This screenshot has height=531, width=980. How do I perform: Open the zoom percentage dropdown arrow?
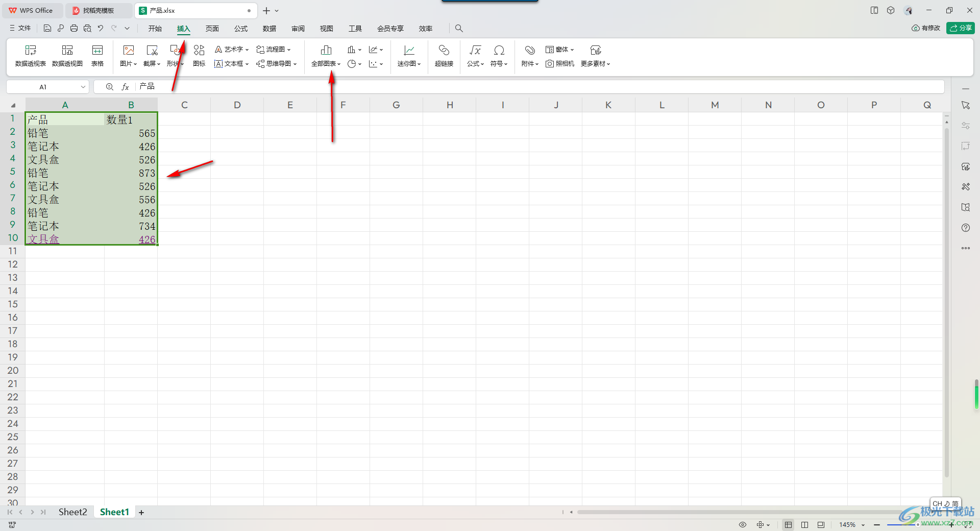[863, 525]
